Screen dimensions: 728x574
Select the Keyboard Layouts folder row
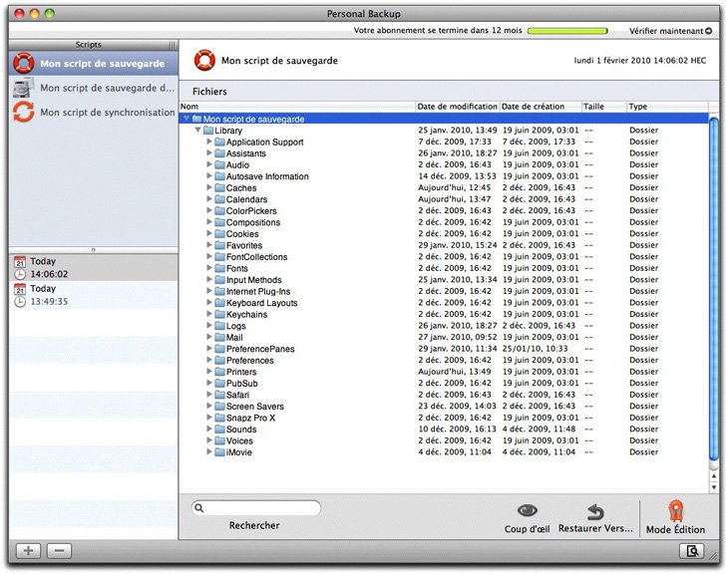444,303
